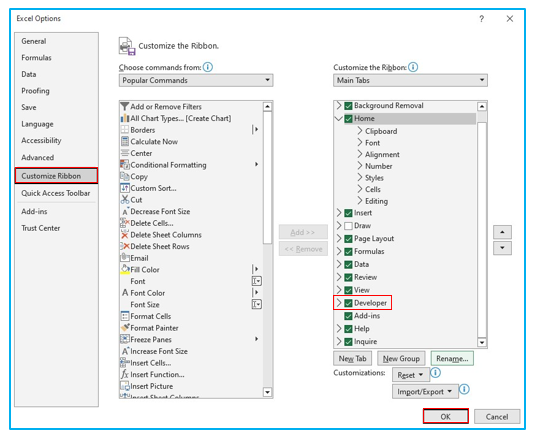Viewport: 537px width, 441px height.
Task: Click the Format Cells icon
Action: [125, 316]
